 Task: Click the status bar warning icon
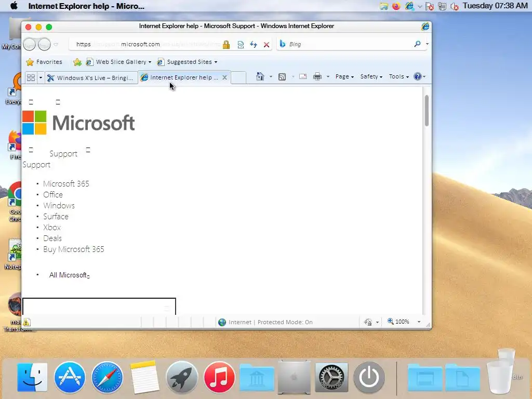[26, 322]
